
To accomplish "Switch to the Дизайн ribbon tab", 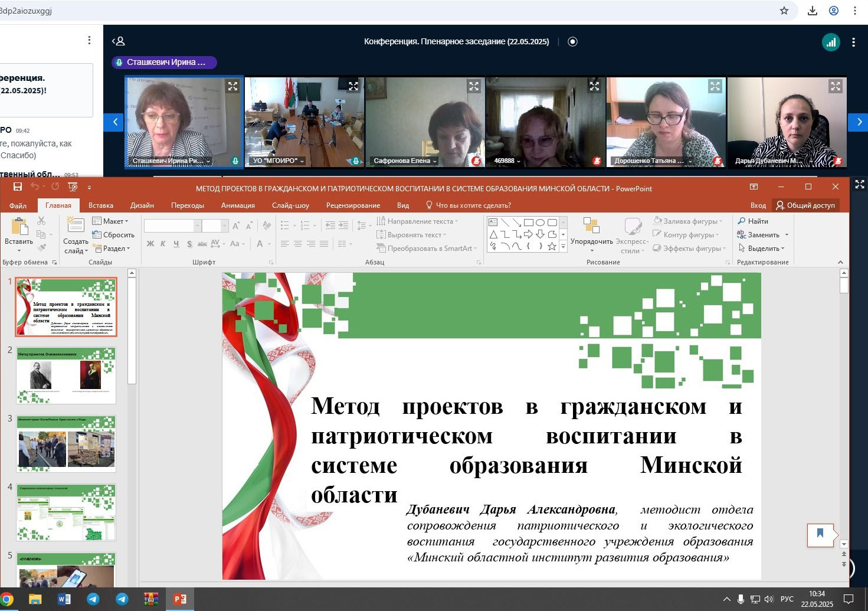I will click(x=142, y=205).
